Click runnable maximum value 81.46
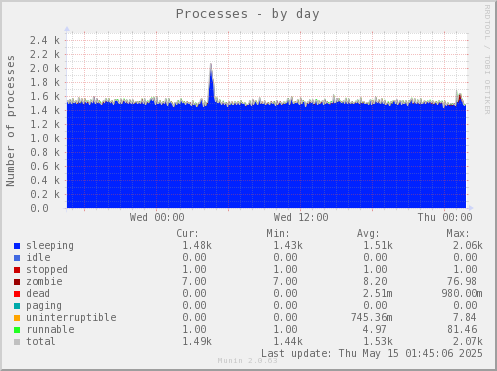 click(x=462, y=329)
